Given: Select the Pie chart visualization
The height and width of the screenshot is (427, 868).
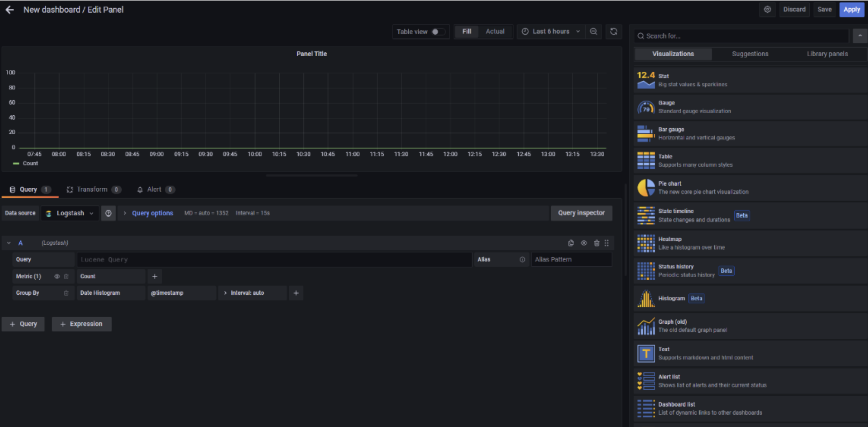Looking at the screenshot, I should pos(750,188).
